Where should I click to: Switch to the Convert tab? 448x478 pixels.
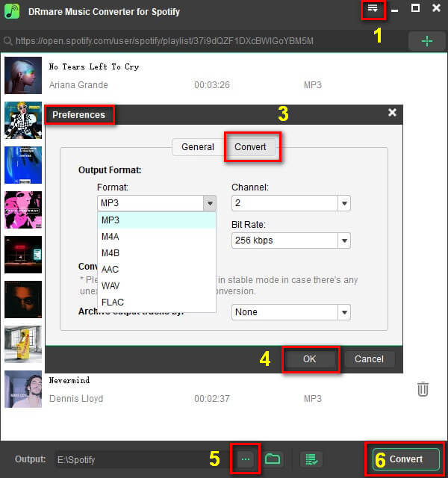point(250,147)
